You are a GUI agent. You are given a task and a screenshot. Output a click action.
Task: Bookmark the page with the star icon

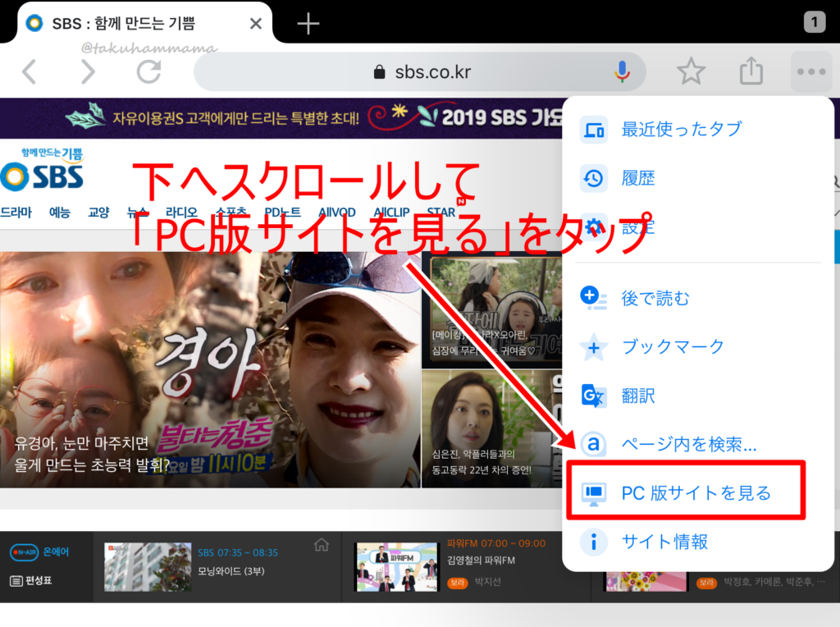[691, 71]
